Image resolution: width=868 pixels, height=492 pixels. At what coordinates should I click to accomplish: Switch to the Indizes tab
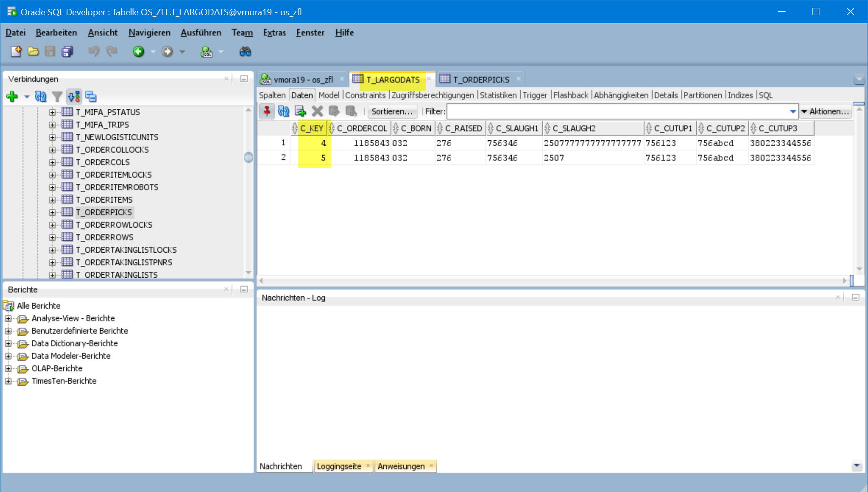pyautogui.click(x=740, y=95)
